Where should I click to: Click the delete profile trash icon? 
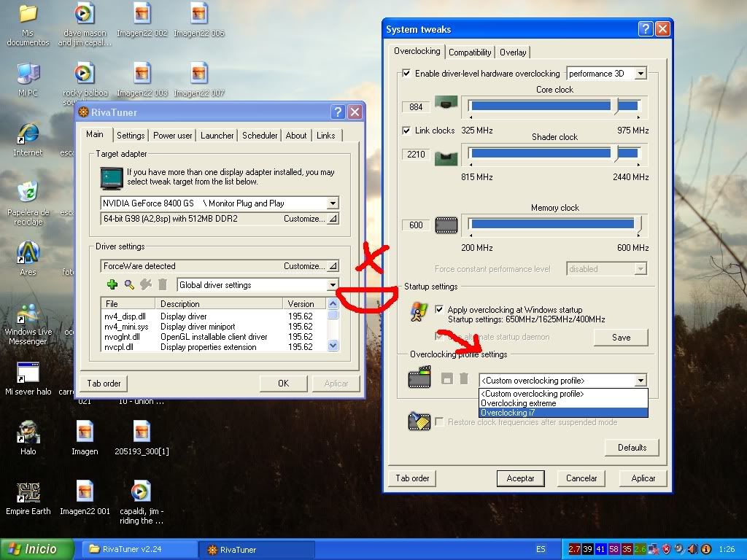[x=463, y=379]
